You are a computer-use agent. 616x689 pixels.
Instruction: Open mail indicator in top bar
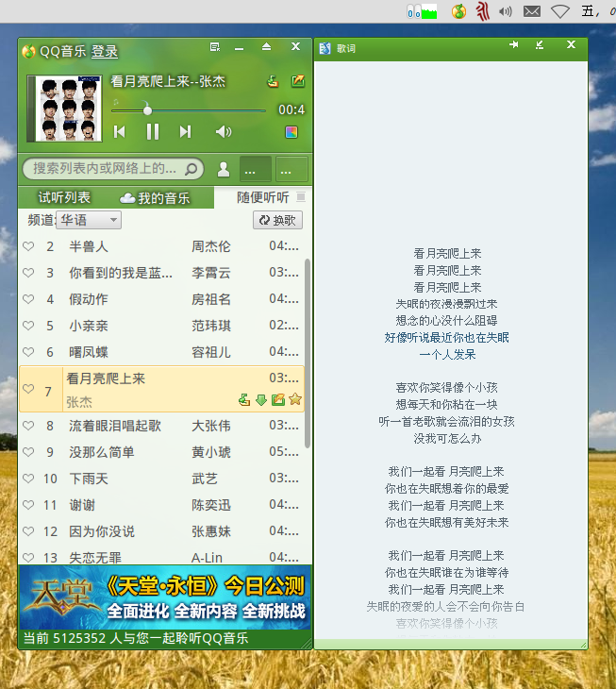click(x=532, y=11)
